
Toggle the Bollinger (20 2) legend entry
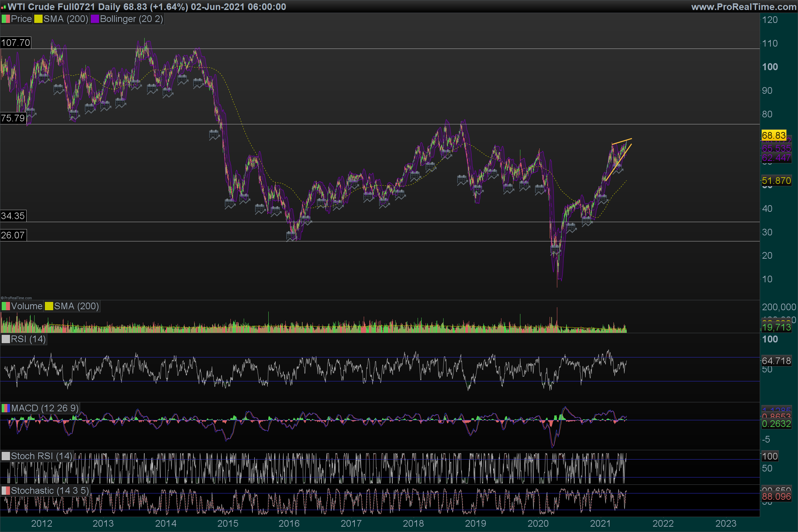pos(131,19)
